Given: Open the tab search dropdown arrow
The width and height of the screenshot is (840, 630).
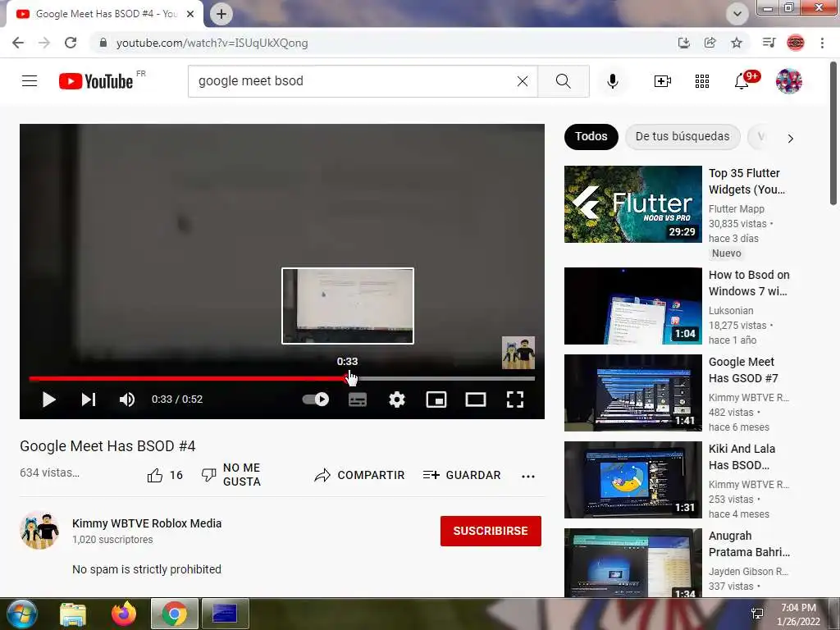Looking at the screenshot, I should tap(737, 14).
